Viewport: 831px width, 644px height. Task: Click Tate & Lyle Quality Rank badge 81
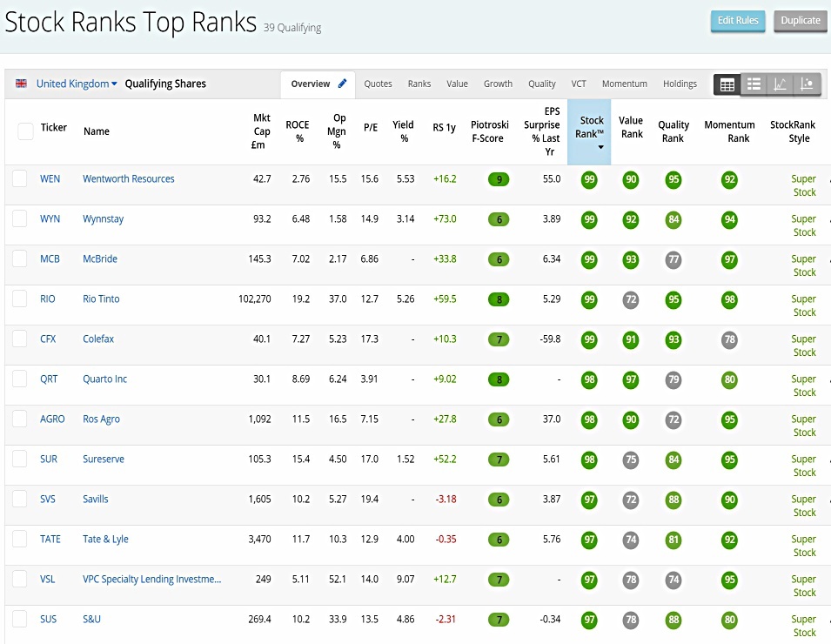(674, 540)
